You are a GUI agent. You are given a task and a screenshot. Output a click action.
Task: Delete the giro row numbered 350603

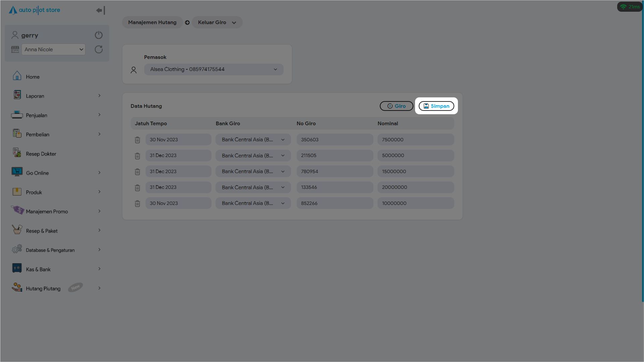(x=137, y=140)
